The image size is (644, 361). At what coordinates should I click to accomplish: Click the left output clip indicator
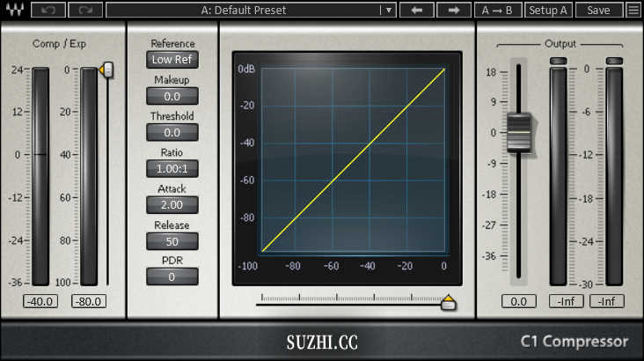pyautogui.click(x=558, y=61)
